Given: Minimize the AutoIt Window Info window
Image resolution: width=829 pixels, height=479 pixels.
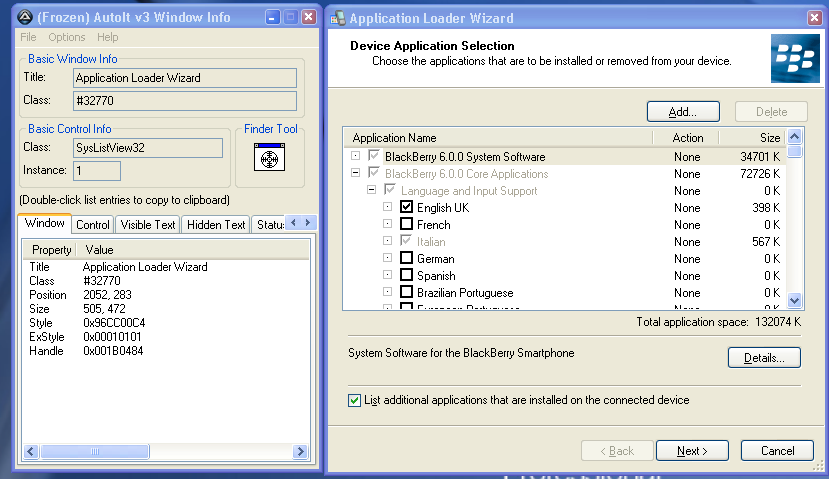Looking at the screenshot, I should point(272,17).
